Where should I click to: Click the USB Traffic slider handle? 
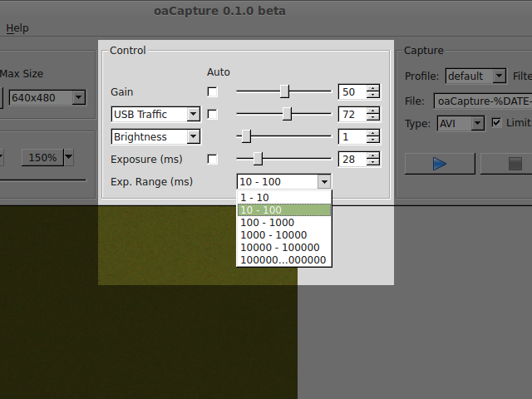coord(287,114)
